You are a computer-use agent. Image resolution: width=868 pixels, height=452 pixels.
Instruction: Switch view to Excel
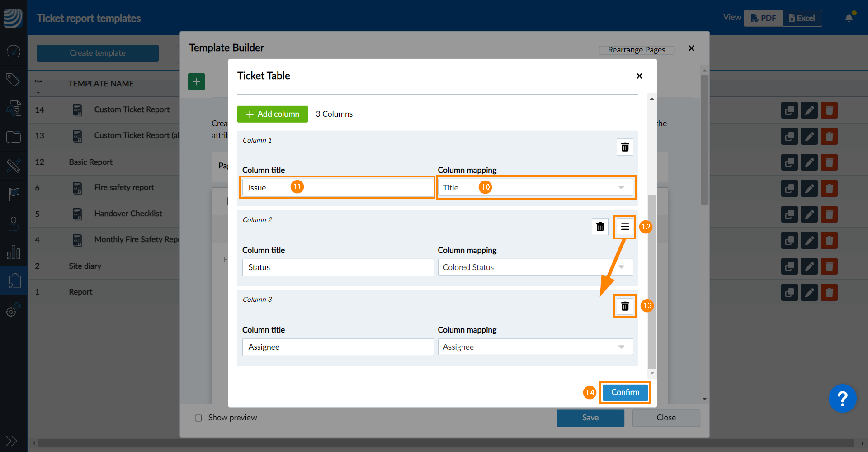tap(802, 18)
